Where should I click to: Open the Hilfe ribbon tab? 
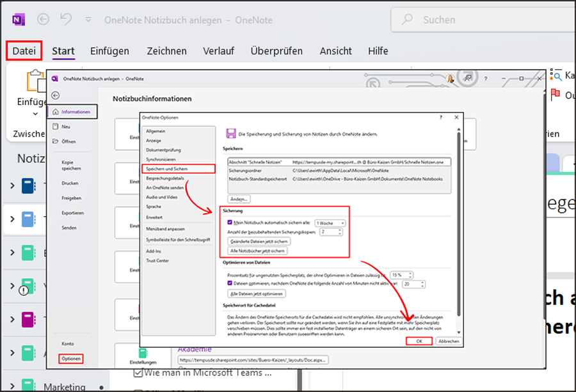pos(378,51)
